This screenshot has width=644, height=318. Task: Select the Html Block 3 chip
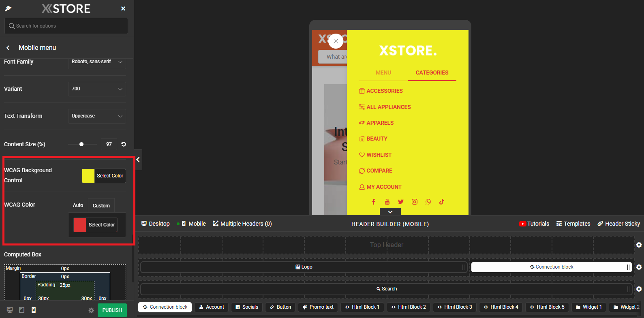(455, 307)
